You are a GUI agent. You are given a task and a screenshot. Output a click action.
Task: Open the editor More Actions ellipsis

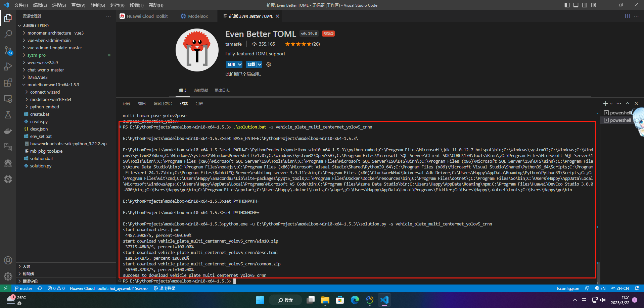[636, 16]
